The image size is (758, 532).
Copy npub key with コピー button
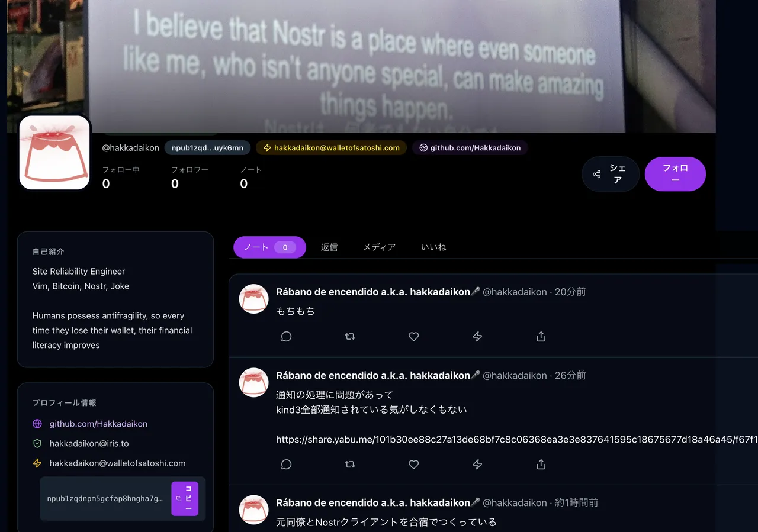[185, 499]
